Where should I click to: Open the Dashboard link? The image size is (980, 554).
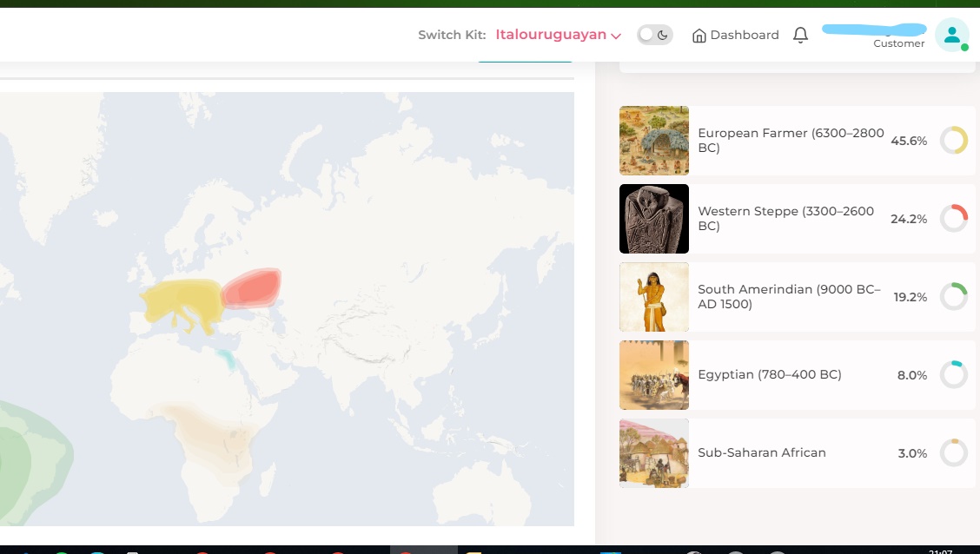tap(736, 35)
